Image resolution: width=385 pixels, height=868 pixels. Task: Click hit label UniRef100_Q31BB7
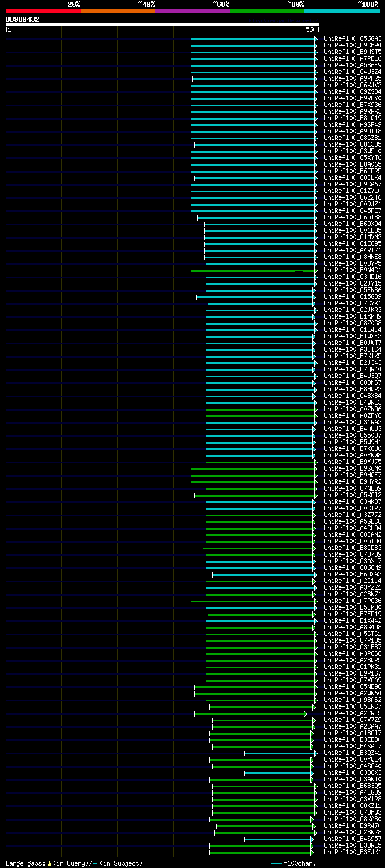coord(353,647)
